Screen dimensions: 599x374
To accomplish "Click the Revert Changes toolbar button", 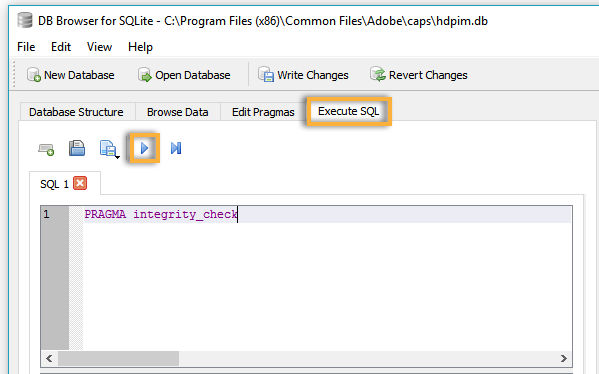I will click(x=419, y=75).
